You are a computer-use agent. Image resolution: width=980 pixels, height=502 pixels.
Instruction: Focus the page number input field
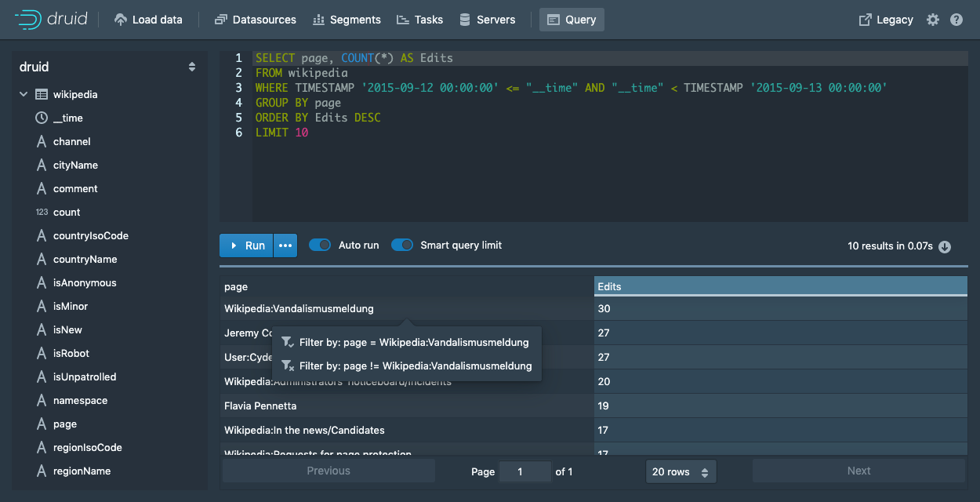pos(524,471)
